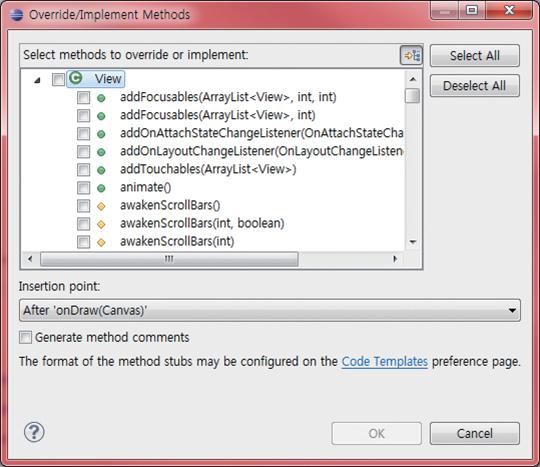Click the green icon beside addTouchables
540x467 pixels.
[x=101, y=170]
